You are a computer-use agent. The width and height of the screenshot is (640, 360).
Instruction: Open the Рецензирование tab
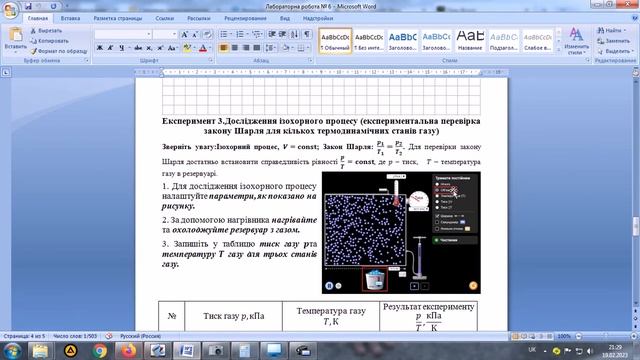[245, 18]
